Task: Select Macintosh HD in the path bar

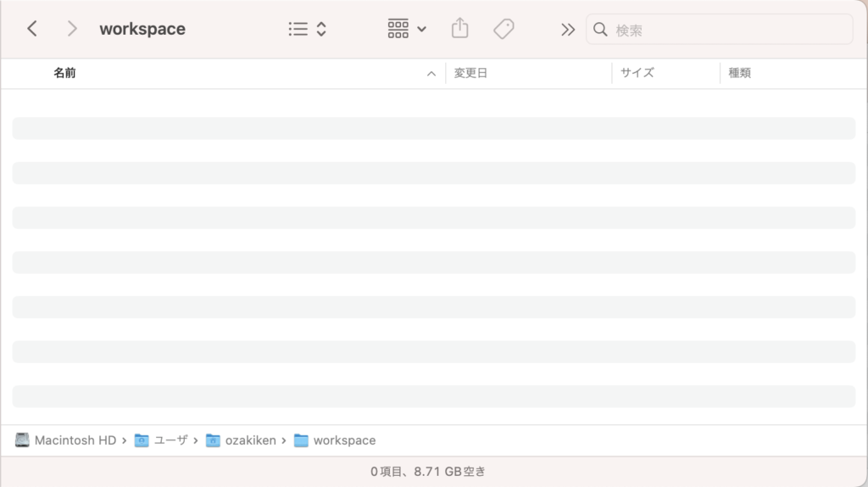Action: pos(66,440)
